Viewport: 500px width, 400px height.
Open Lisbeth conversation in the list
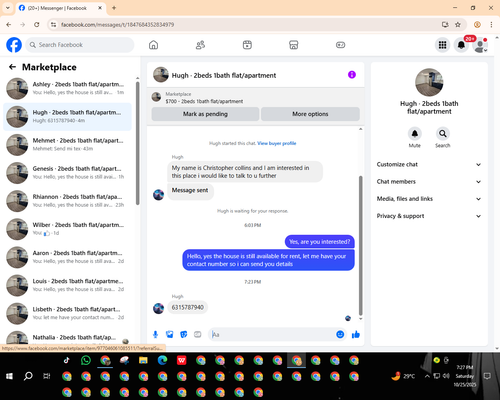coord(67,313)
